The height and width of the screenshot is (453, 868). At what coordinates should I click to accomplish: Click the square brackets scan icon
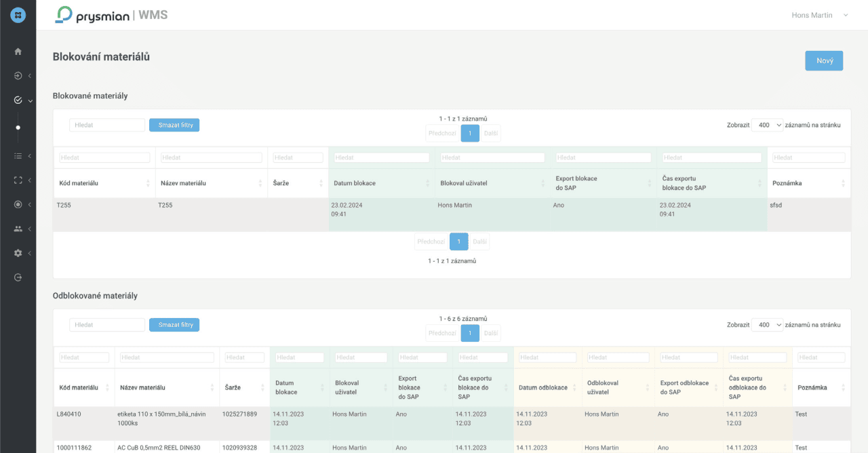click(18, 180)
